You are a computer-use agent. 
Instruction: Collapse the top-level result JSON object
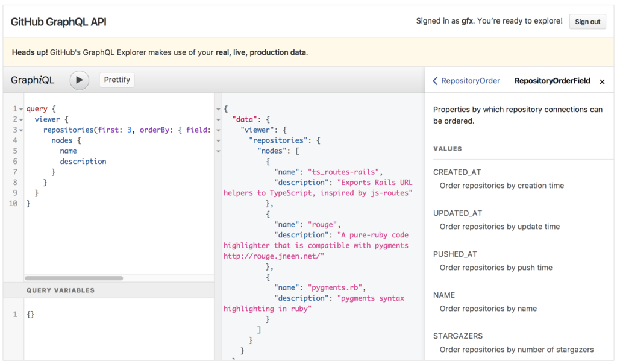(218, 109)
